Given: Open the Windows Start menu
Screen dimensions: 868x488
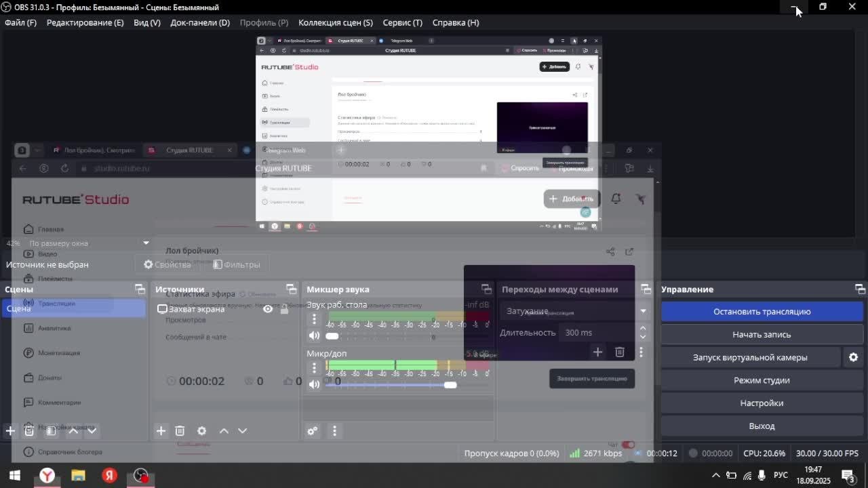Looking at the screenshot, I should pyautogui.click(x=15, y=475).
